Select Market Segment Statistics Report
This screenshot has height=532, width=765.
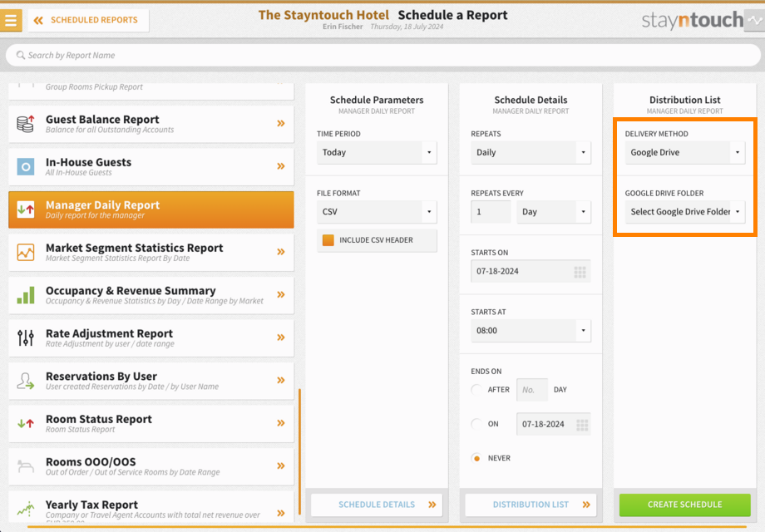(x=151, y=252)
